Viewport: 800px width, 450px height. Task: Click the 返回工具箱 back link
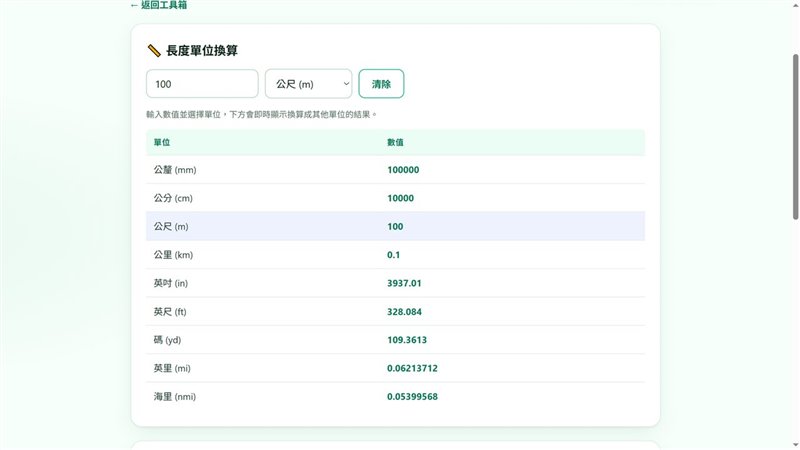[159, 5]
